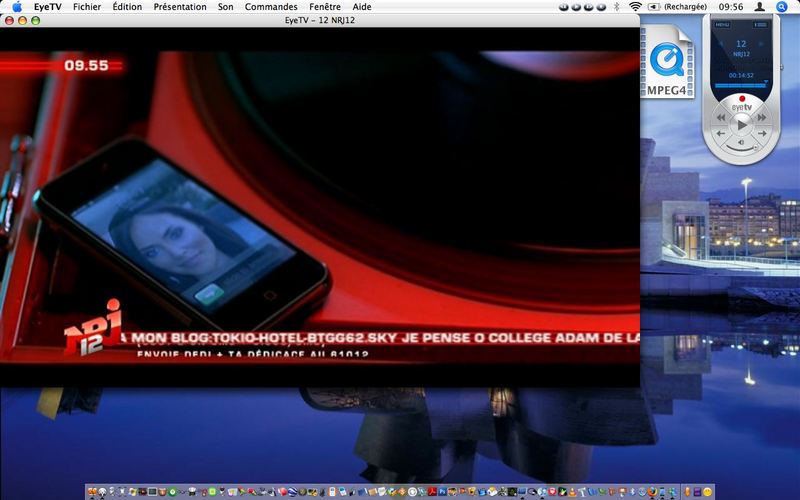
Task: Open the Son menu
Action: pos(226,7)
